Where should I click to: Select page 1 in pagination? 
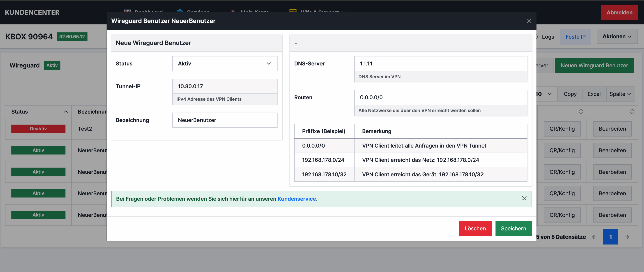610,237
